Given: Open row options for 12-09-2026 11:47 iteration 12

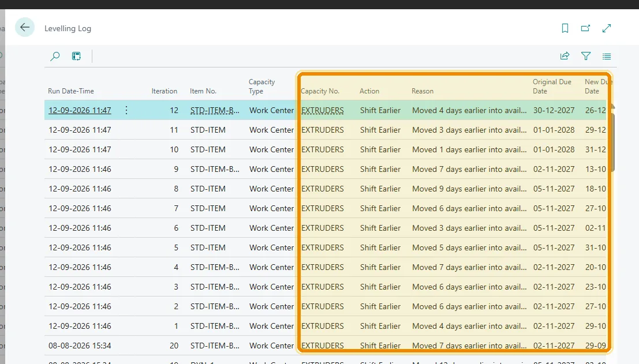Looking at the screenshot, I should point(126,110).
